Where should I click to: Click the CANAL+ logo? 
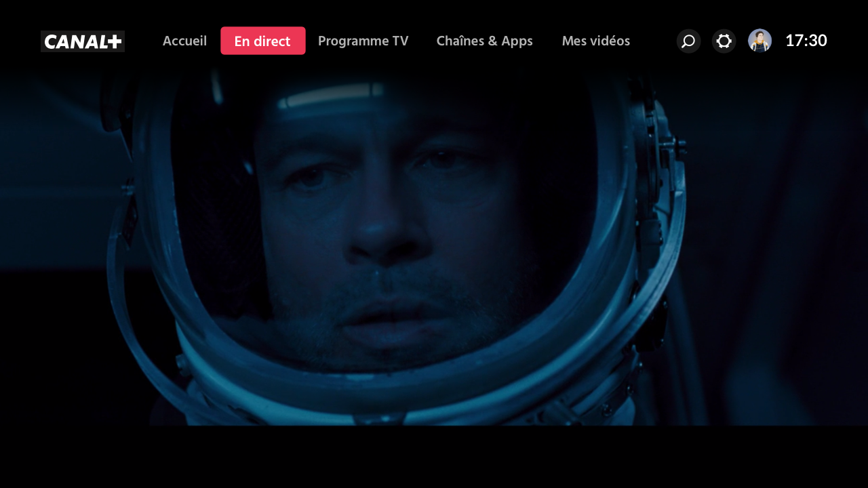coord(83,41)
